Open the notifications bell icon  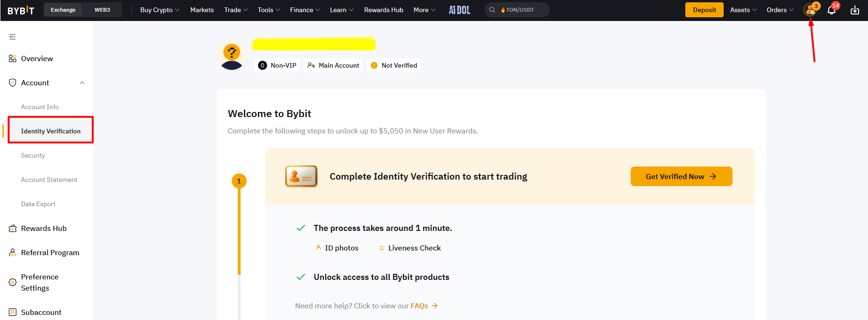[x=831, y=10]
